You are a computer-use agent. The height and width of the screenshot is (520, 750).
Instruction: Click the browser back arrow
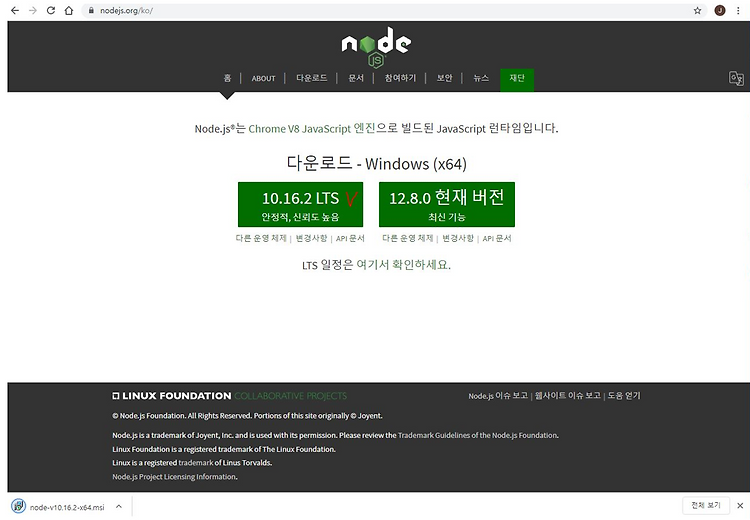[15, 11]
